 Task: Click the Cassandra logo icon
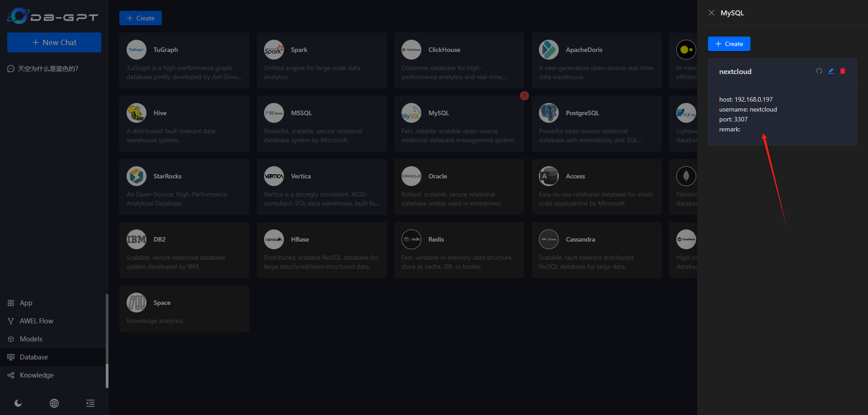click(549, 239)
